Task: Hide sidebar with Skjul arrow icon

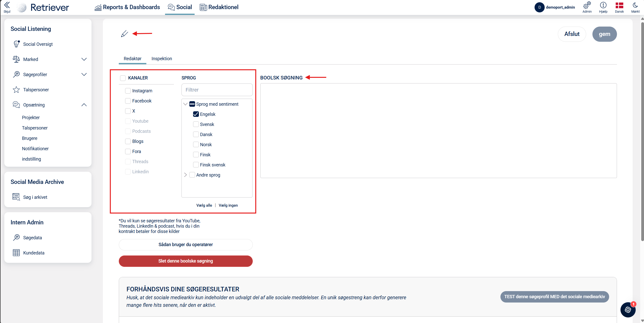Action: 7,5
